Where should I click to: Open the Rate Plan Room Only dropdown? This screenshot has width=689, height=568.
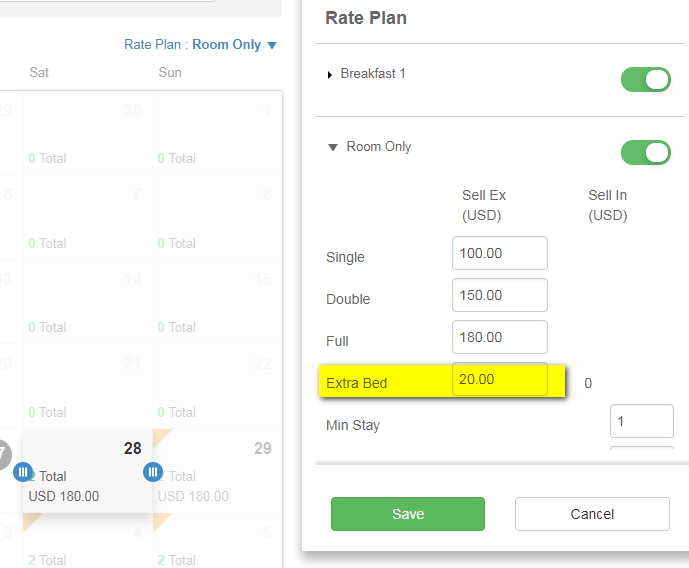[x=200, y=44]
